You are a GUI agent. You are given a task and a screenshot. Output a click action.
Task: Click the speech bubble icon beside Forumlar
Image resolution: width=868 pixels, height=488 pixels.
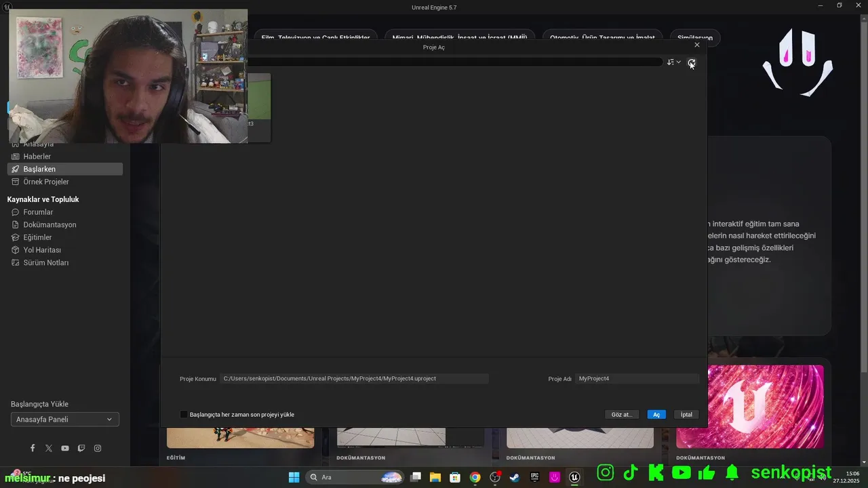16,212
